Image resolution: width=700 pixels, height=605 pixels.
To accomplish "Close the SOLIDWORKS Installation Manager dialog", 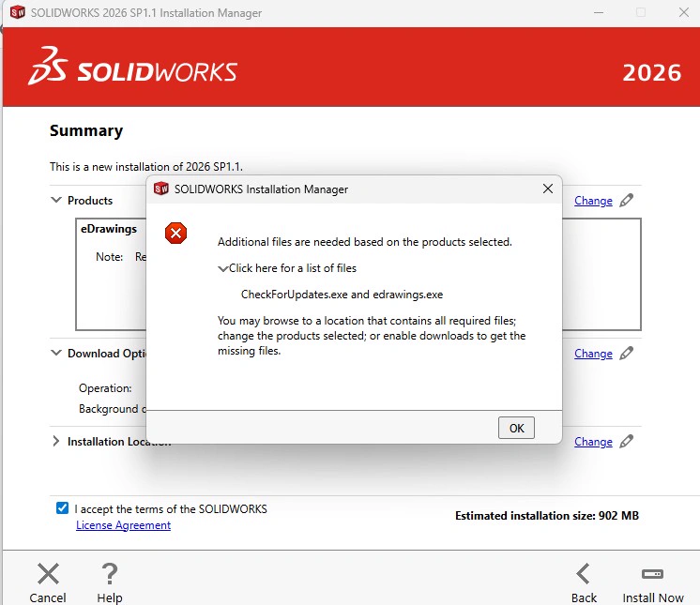I will (x=548, y=189).
